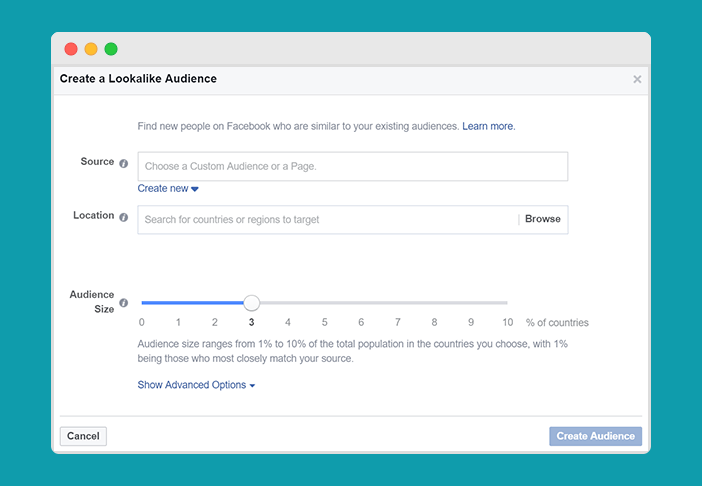702x486 pixels.
Task: Click the 'Audience Size' label
Action: (92, 302)
